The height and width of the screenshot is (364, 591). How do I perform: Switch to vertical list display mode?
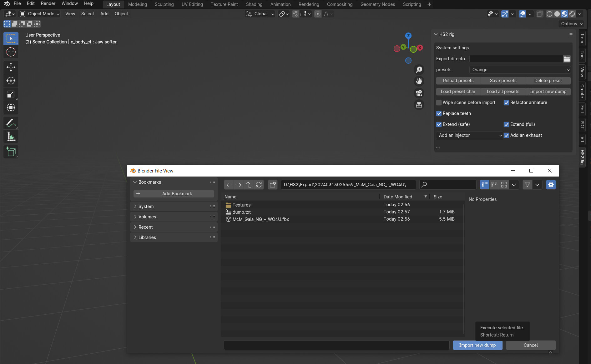485,185
